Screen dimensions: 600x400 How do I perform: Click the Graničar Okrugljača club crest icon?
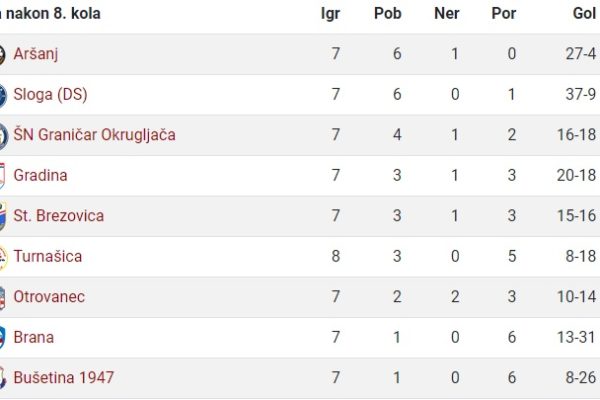(x=4, y=136)
